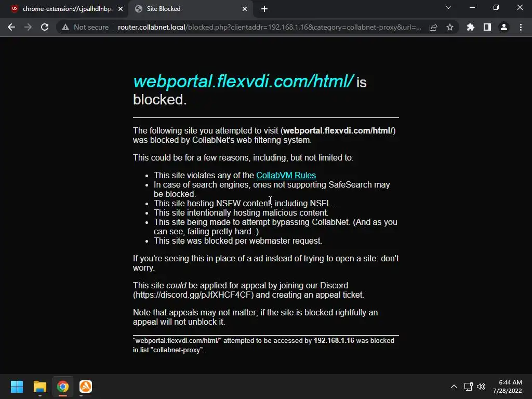The image size is (532, 399).
Task: Open Chrome's three-dot menu
Action: pyautogui.click(x=521, y=27)
